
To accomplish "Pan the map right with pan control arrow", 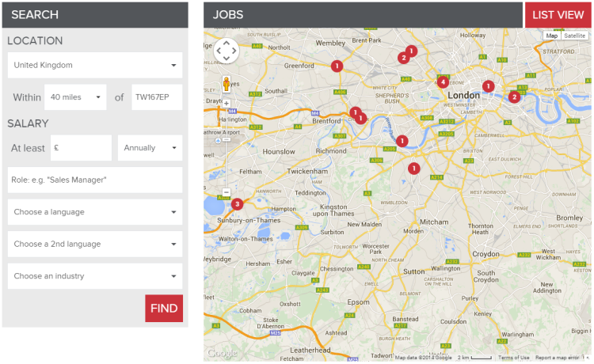I will [234, 51].
